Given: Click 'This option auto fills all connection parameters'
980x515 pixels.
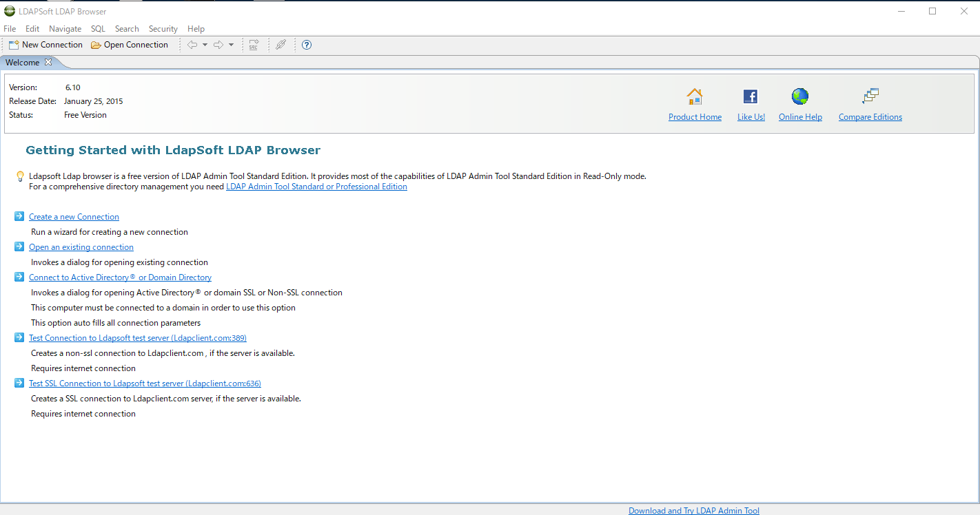Looking at the screenshot, I should tap(116, 323).
